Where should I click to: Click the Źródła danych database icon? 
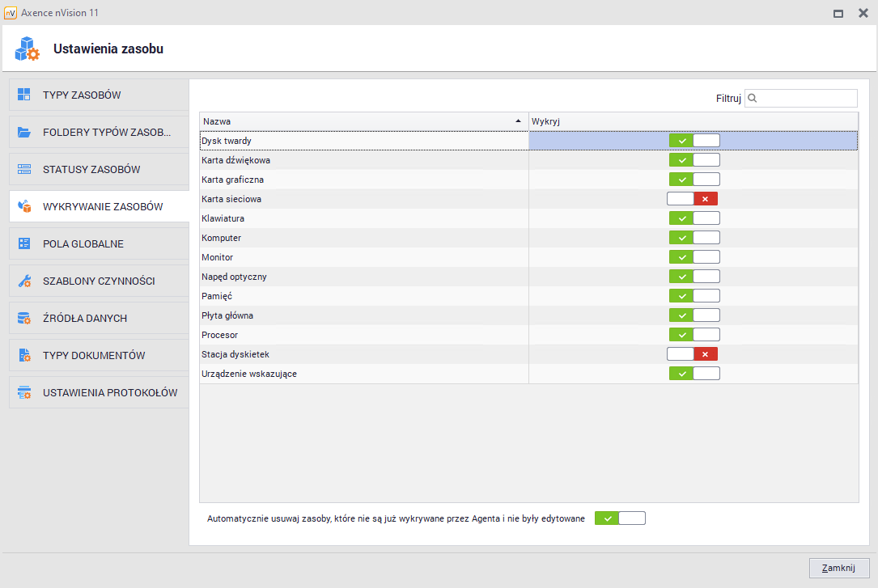24,318
